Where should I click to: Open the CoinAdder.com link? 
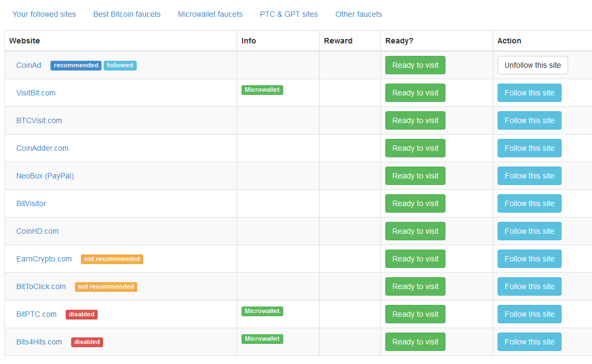tap(42, 148)
